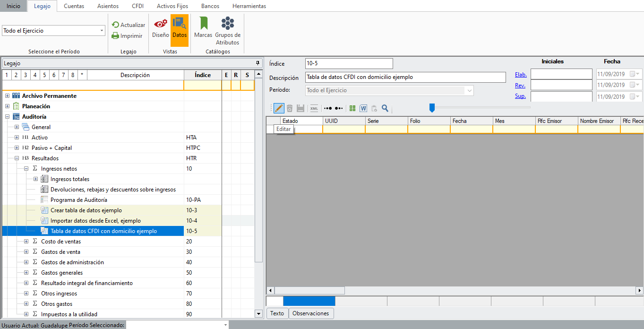Expand the Archivo Permanente node
Screen dimensions: 644x329
7,96
